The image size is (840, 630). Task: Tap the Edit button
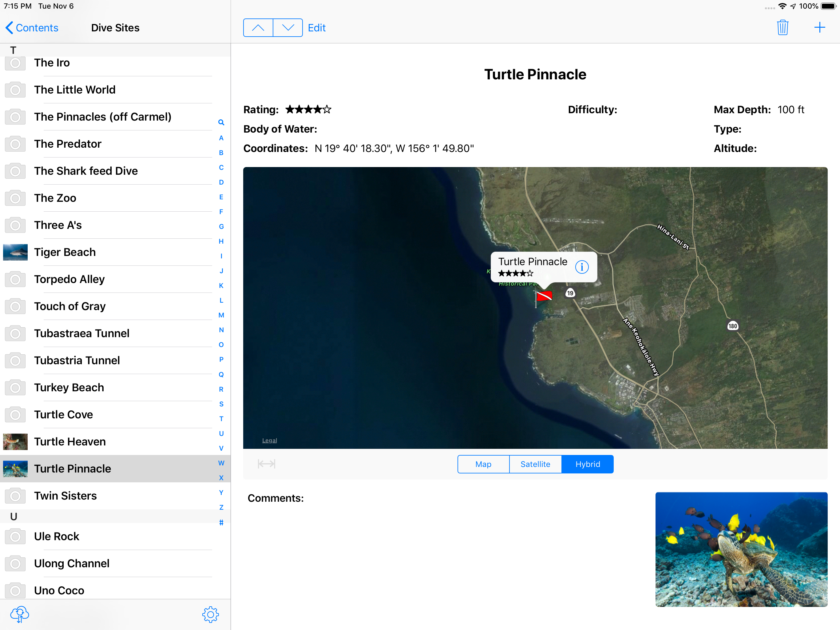[x=316, y=28]
